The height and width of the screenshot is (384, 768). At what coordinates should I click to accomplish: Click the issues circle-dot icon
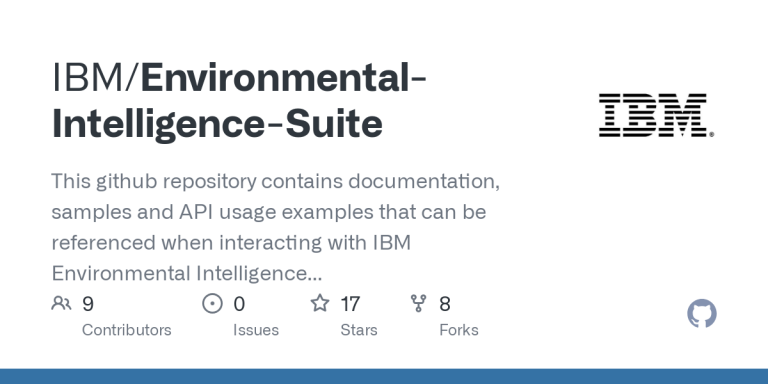212,304
